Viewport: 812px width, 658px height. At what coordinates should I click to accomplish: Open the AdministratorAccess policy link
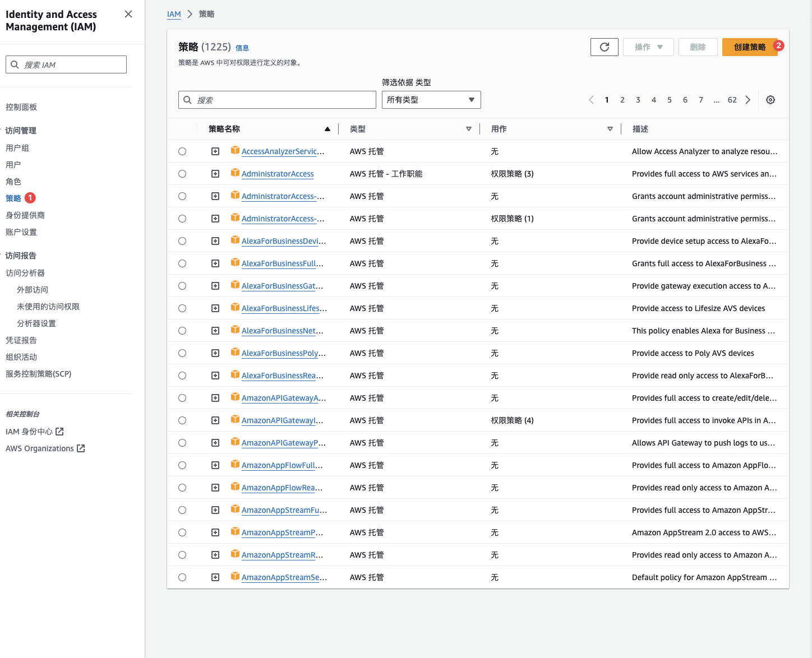pos(278,174)
